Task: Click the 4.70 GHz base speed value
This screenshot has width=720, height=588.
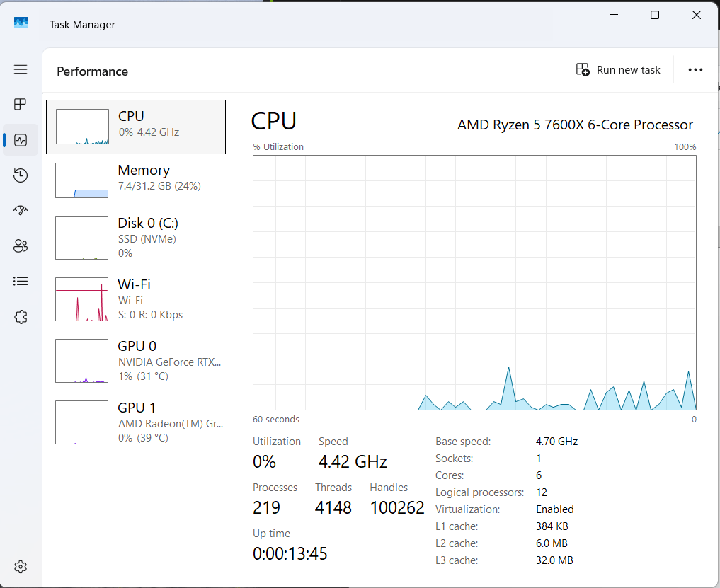Action: (x=556, y=442)
